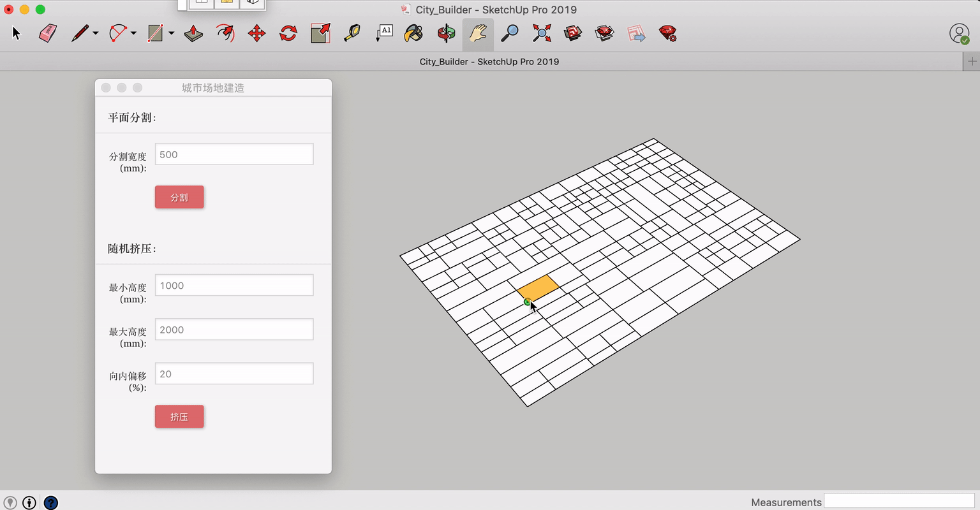Focus the 最大高度 input field
The image size is (980, 510).
coord(234,330)
